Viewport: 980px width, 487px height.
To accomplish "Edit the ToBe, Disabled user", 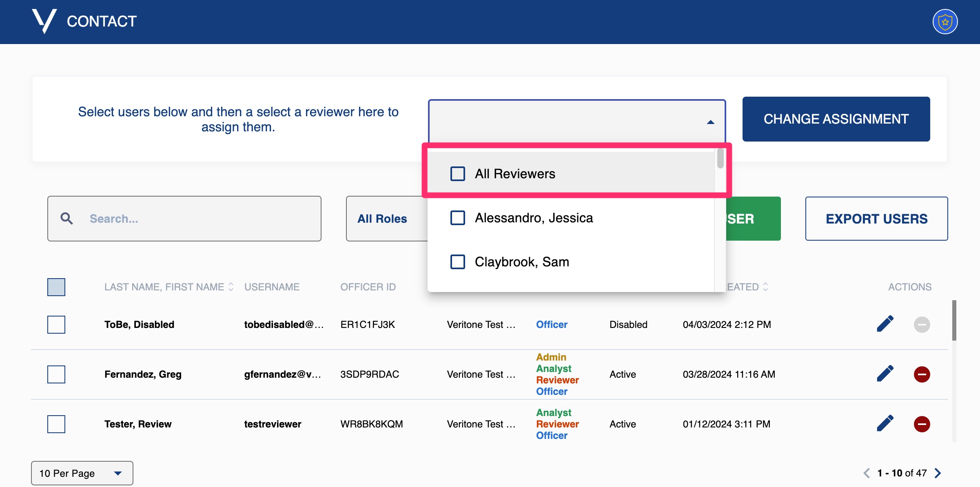I will click(x=885, y=324).
